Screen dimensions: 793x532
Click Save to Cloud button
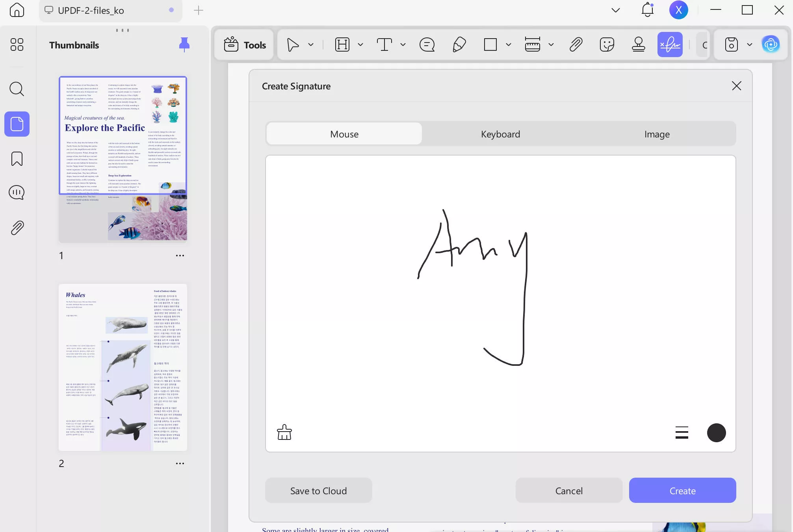tap(318, 491)
